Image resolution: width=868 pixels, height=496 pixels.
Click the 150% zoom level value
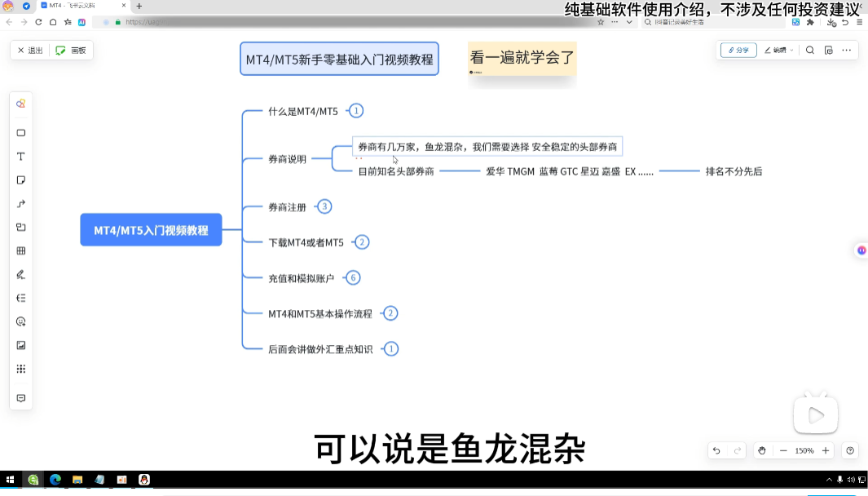pos(804,450)
